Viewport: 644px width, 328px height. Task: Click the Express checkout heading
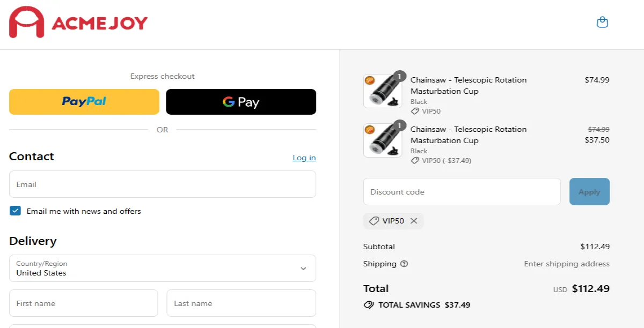(162, 76)
